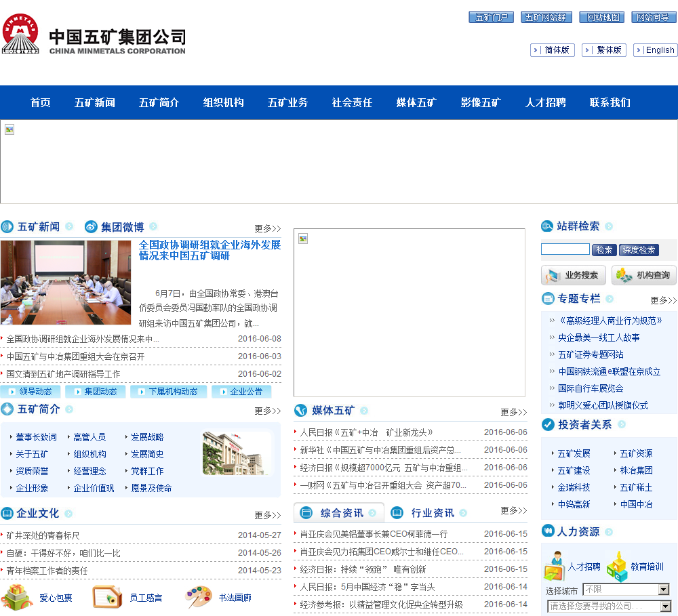This screenshot has width=678, height=616.
Task: Open 组织机构 in the navigation bar
Action: 224,102
